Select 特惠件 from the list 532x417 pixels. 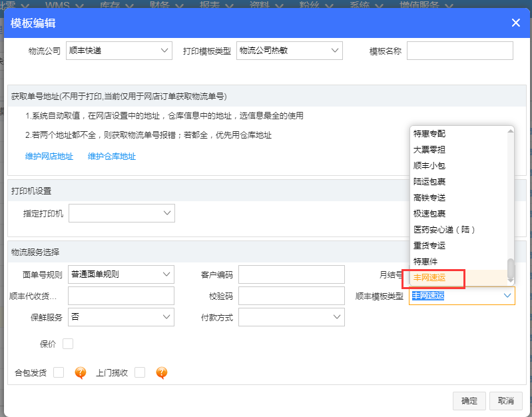click(x=459, y=262)
